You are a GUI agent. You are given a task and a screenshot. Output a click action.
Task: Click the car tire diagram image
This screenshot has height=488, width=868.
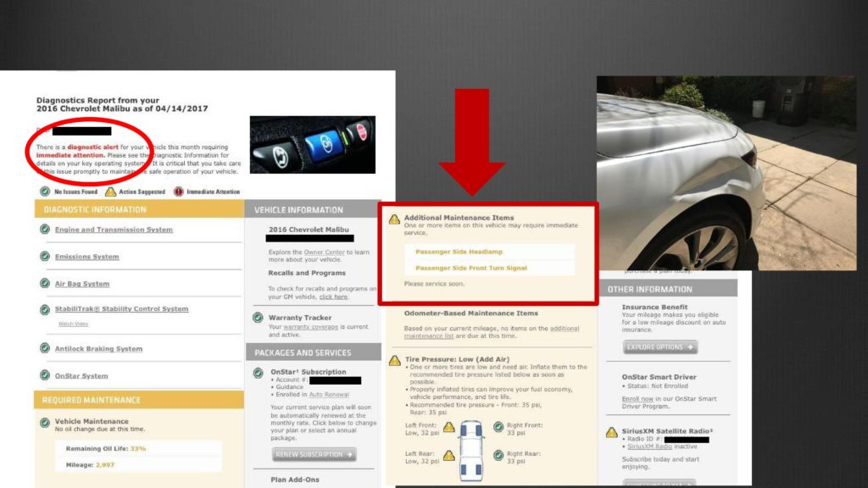coord(471,451)
